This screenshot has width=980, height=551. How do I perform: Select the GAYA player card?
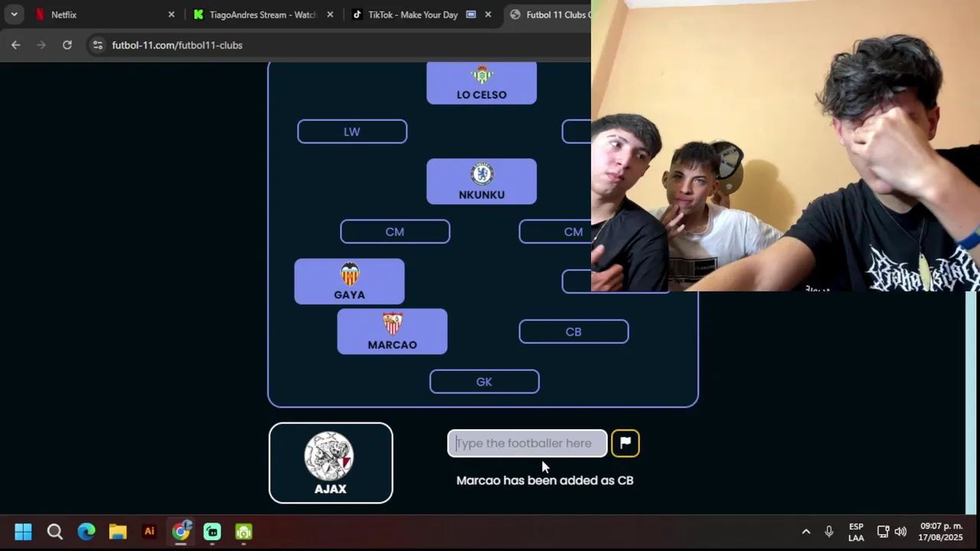click(x=349, y=282)
